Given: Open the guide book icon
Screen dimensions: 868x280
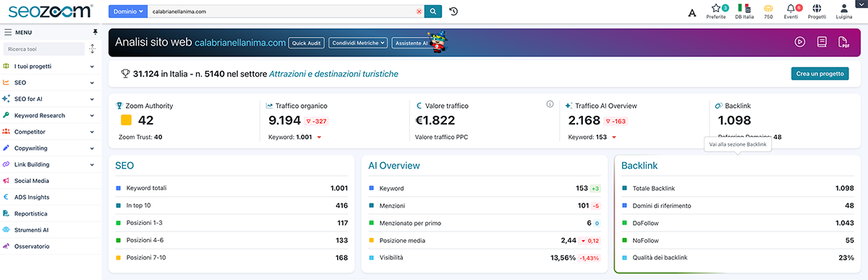Looking at the screenshot, I should 822,42.
